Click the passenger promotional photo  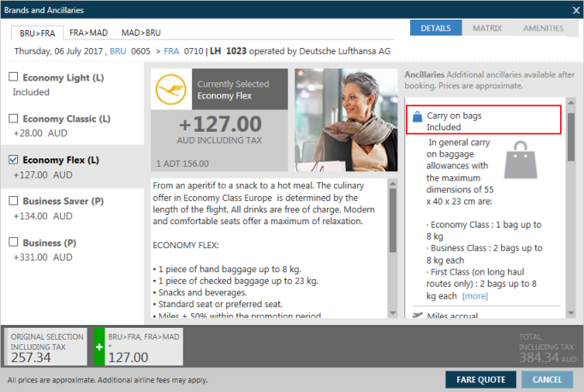[343, 119]
